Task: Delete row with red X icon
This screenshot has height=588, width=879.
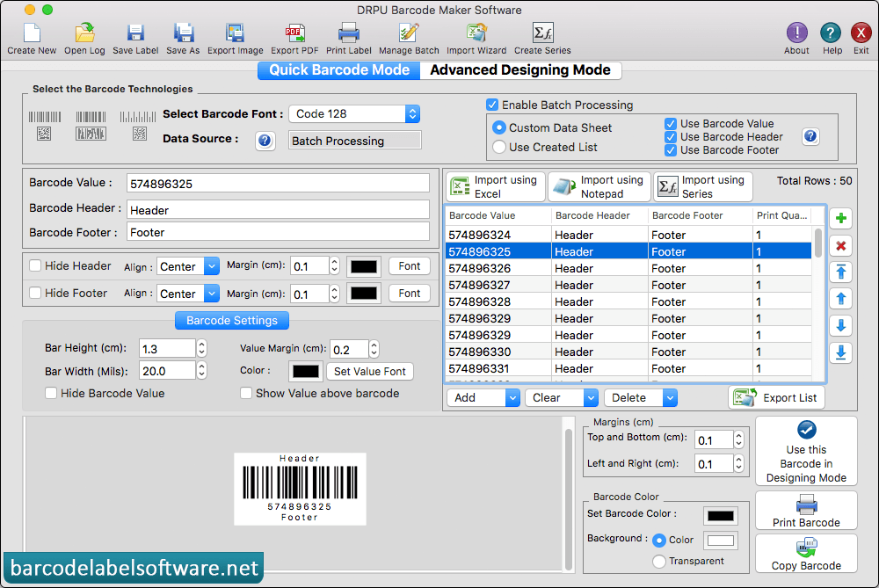Action: pyautogui.click(x=841, y=245)
